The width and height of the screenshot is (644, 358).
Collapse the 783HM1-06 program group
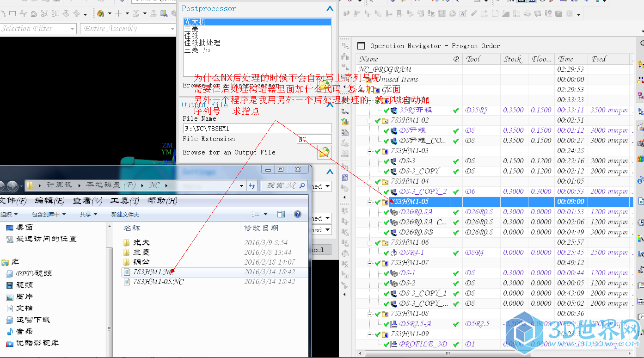pyautogui.click(x=370, y=243)
